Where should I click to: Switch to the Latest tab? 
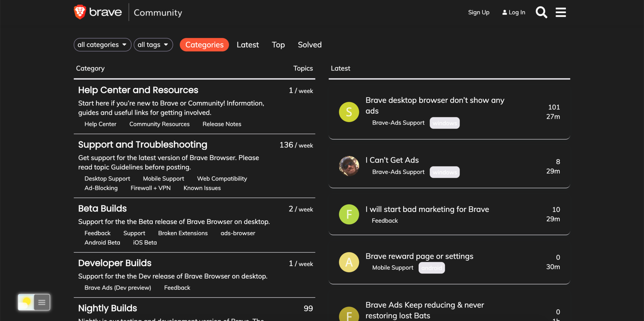[247, 45]
